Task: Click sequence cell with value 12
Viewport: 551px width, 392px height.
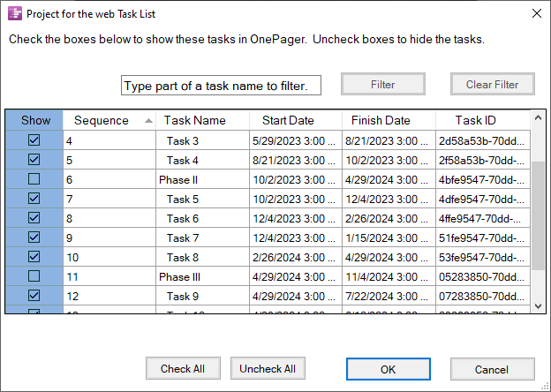Action: coord(109,296)
